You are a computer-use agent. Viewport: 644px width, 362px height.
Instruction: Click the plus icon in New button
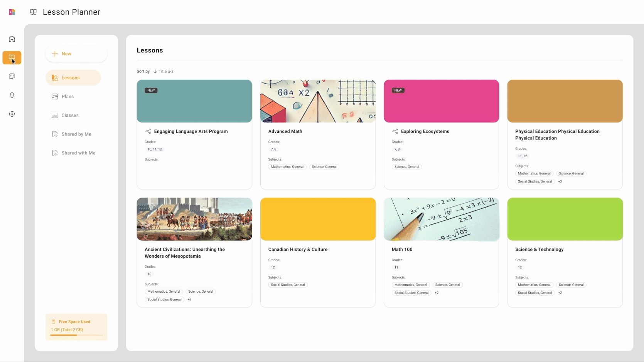click(55, 54)
